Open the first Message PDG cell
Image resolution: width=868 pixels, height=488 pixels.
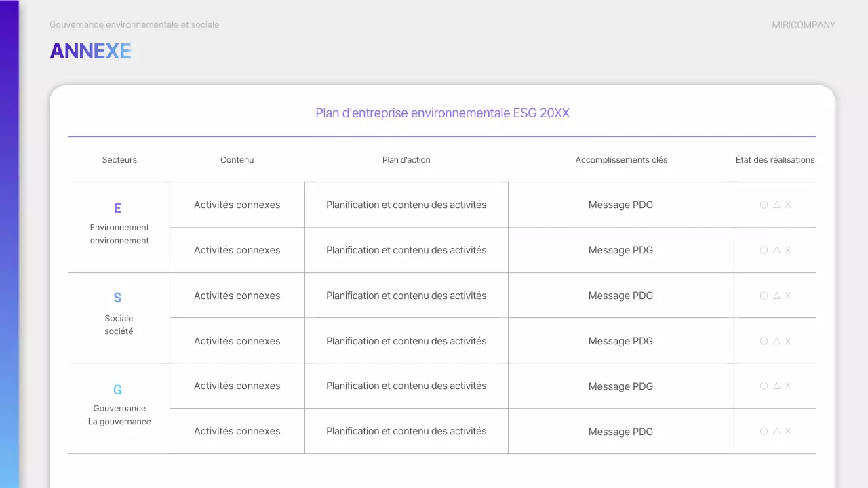pos(621,205)
